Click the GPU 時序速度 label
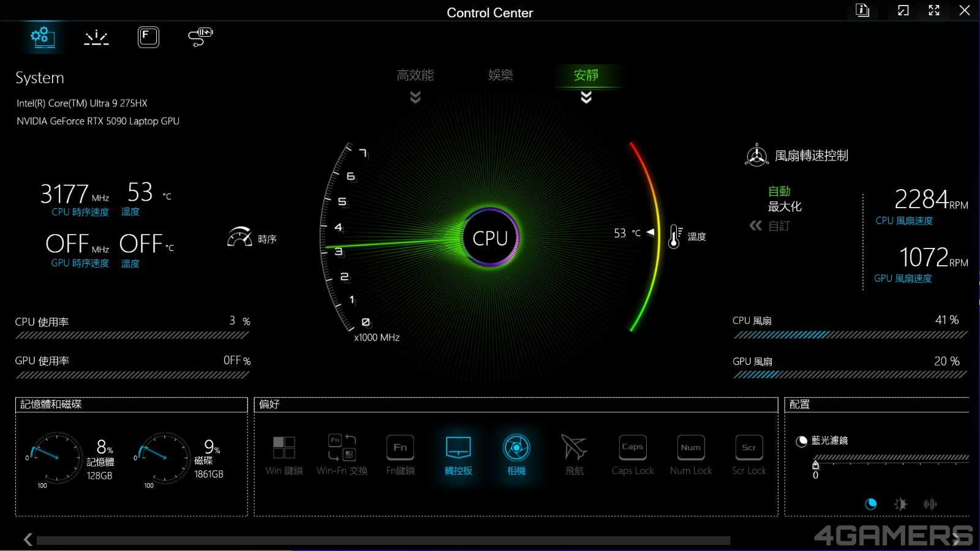This screenshot has height=551, width=980. (80, 263)
